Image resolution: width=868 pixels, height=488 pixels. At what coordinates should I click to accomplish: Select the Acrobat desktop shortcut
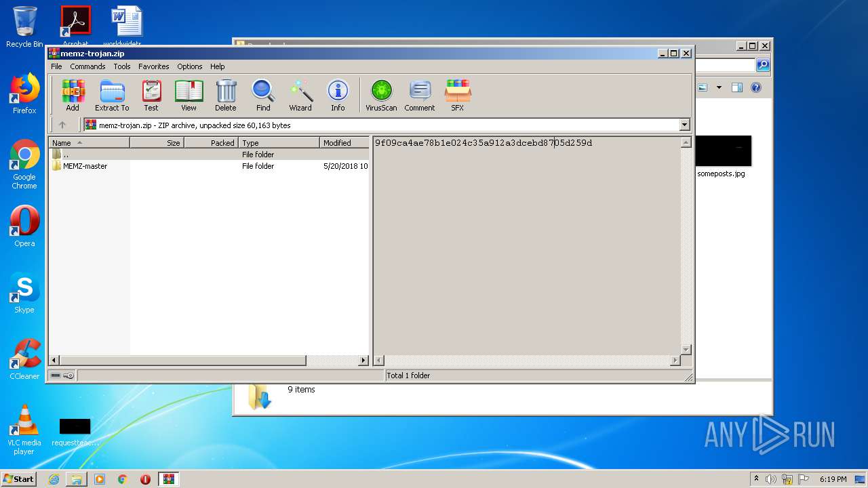pos(75,26)
